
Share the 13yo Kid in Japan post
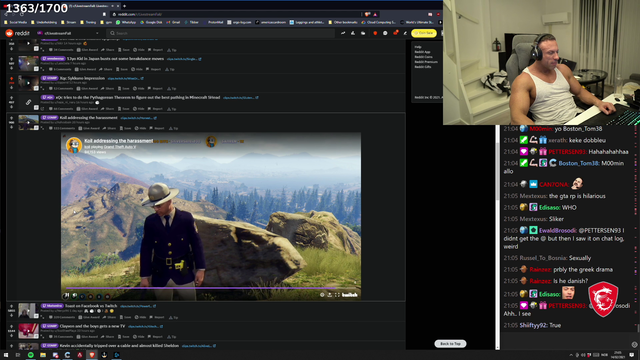(106, 69)
